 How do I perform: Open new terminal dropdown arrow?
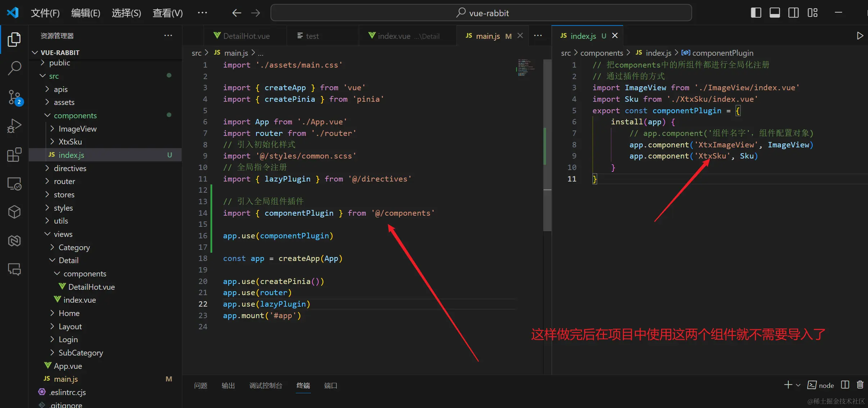pos(798,385)
